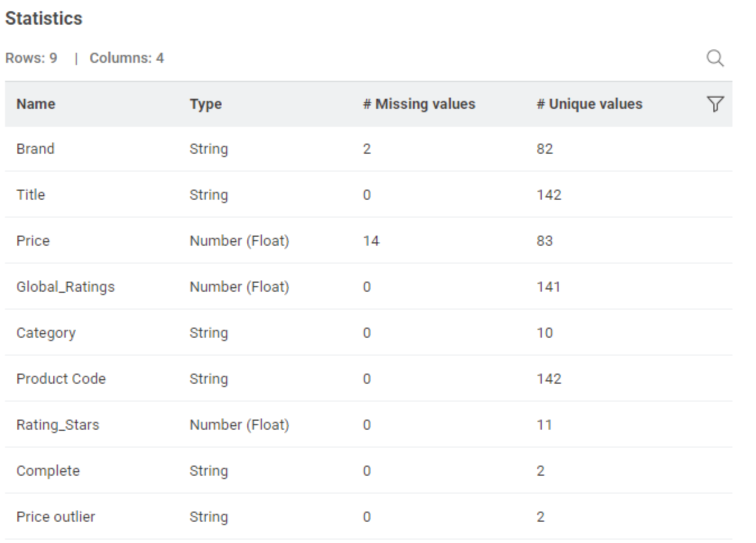The image size is (756, 543).
Task: Click the Number (Float) type for Global_Ratings
Action: (x=239, y=287)
